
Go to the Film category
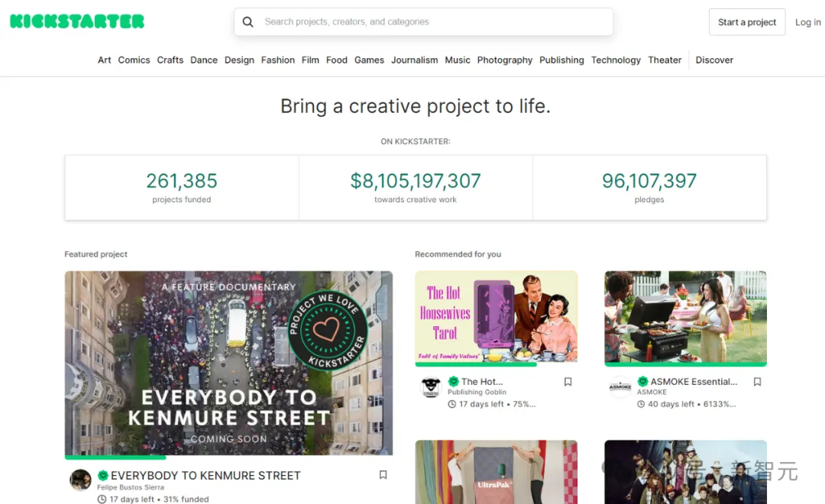pyautogui.click(x=310, y=60)
